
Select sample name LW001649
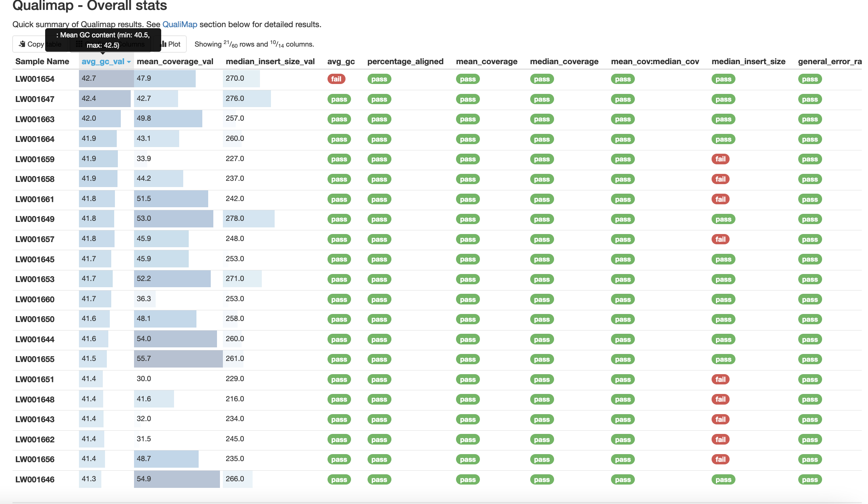tap(35, 219)
